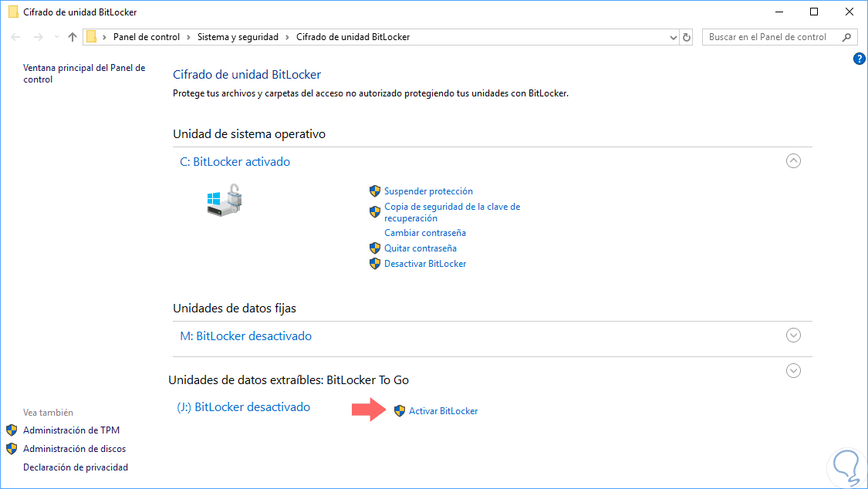Viewport: 868px width, 489px height.
Task: Open the chevron menu after Panel de control
Action: 189,37
